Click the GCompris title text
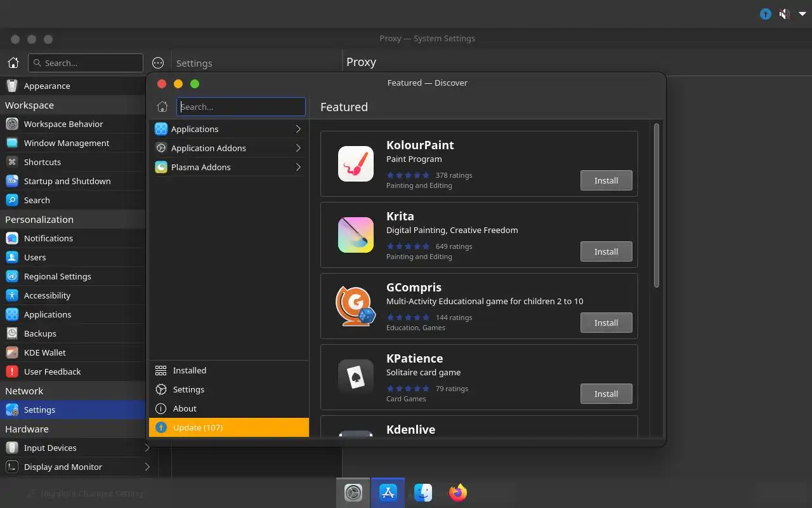The width and height of the screenshot is (812, 508). 414,287
